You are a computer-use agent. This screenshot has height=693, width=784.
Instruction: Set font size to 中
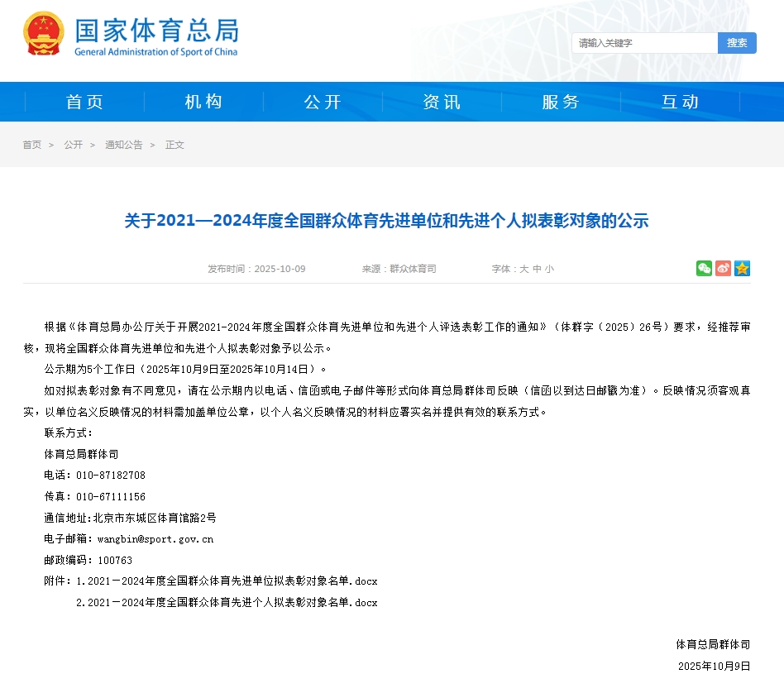tap(537, 269)
